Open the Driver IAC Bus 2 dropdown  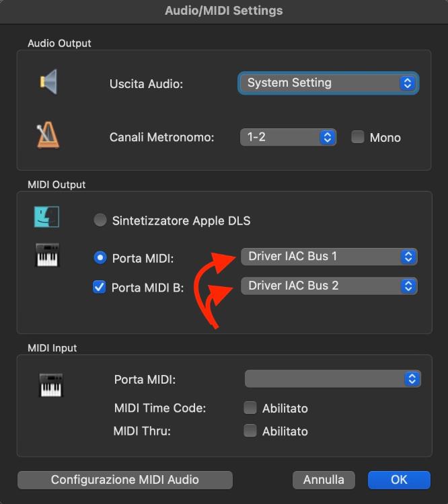329,286
